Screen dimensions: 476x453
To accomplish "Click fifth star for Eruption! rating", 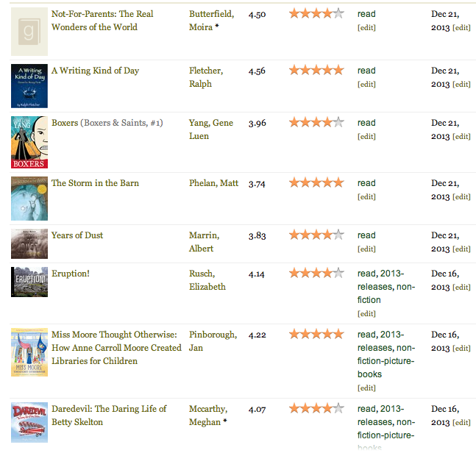I will (338, 273).
